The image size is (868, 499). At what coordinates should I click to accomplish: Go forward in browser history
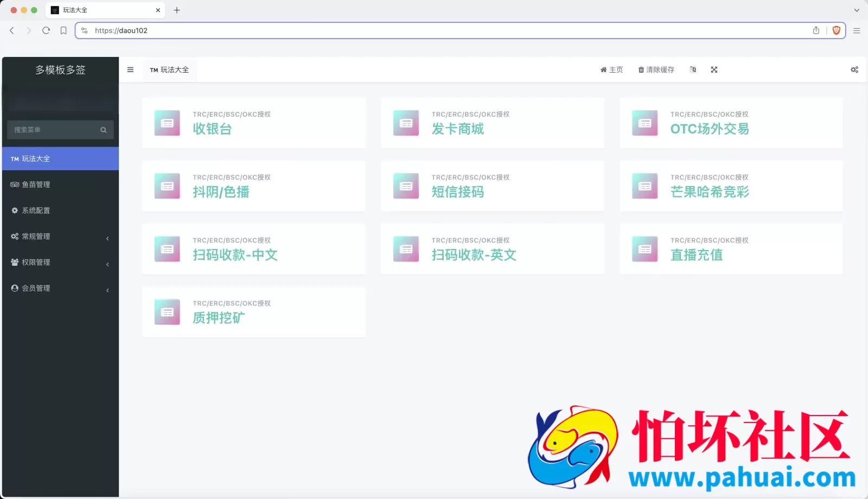[x=29, y=30]
